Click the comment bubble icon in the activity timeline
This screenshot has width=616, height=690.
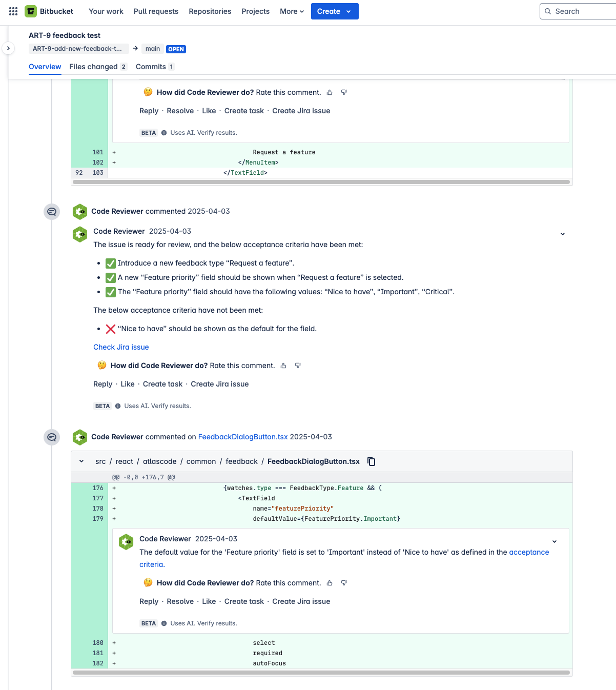click(x=51, y=211)
